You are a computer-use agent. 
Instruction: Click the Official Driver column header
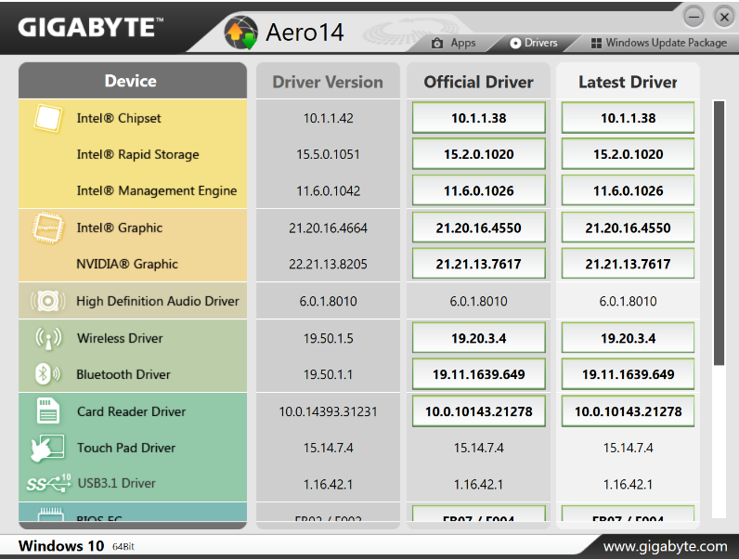pyautogui.click(x=478, y=82)
